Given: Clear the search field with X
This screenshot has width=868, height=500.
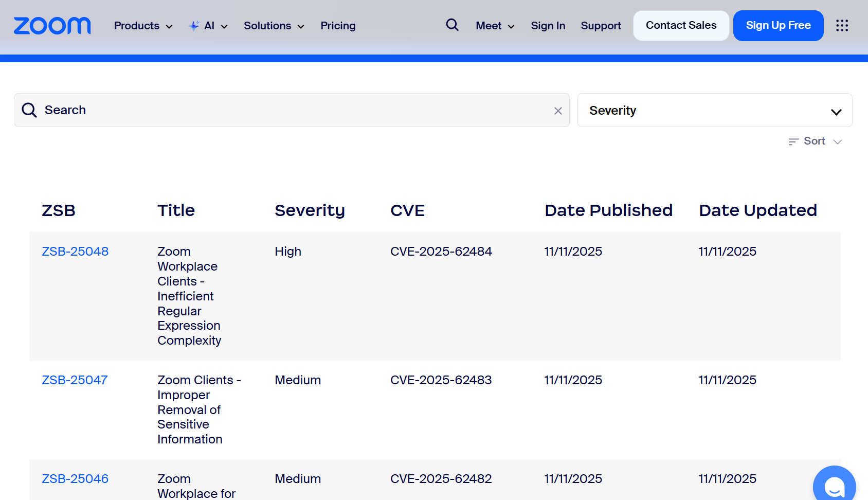Looking at the screenshot, I should [558, 111].
